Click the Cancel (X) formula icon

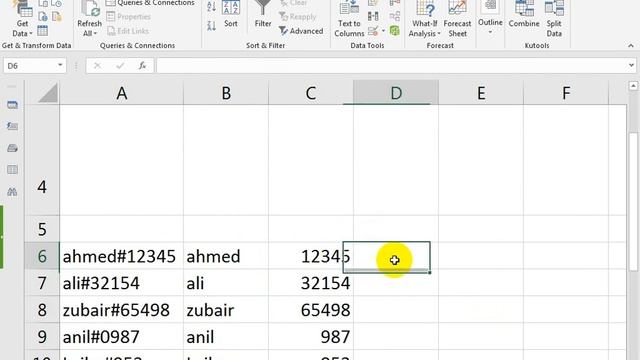click(x=97, y=66)
